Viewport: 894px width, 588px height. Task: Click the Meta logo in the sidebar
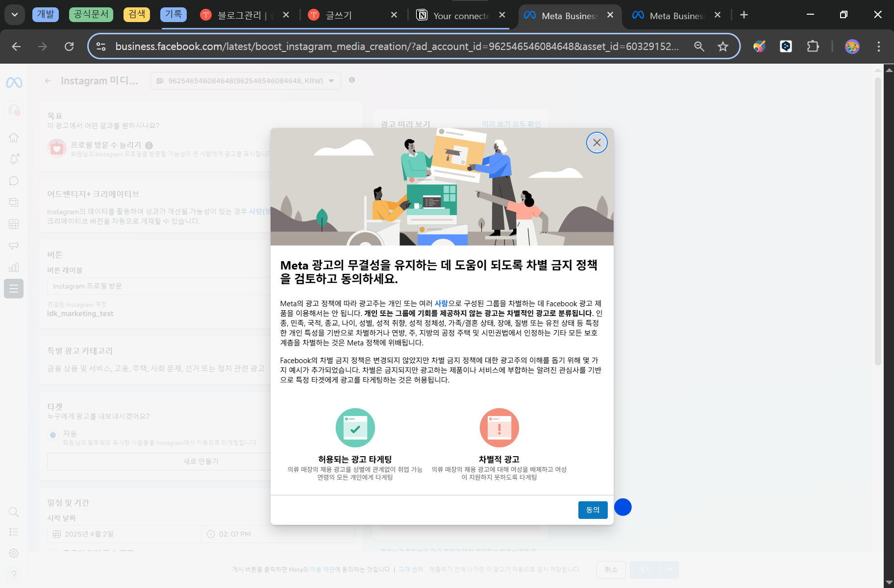tap(14, 82)
